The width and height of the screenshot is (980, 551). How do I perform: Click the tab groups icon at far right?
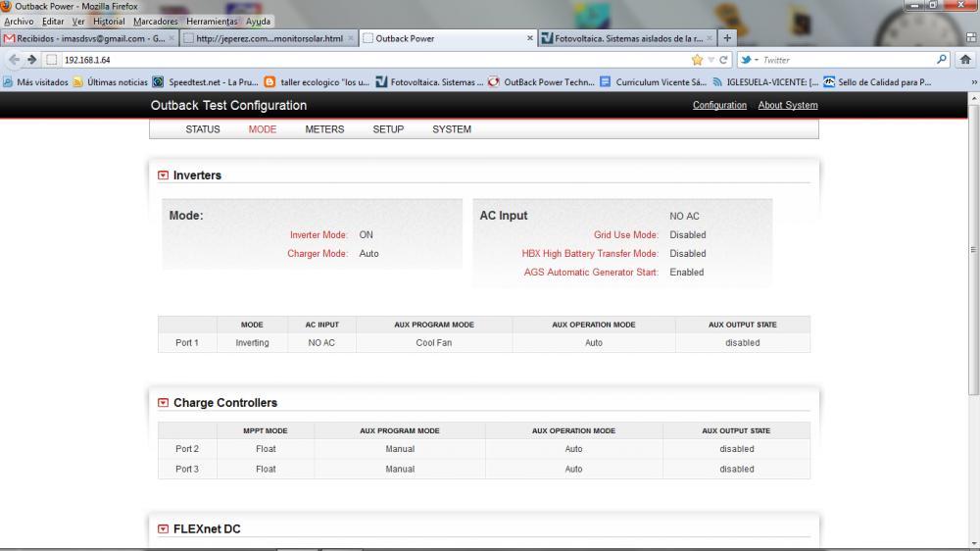[x=971, y=38]
